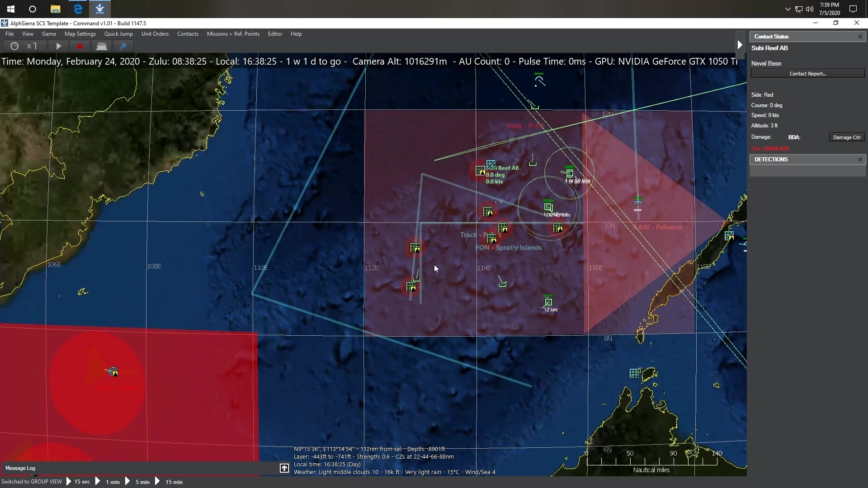Select the unit icon labeled 12 sec

click(548, 302)
